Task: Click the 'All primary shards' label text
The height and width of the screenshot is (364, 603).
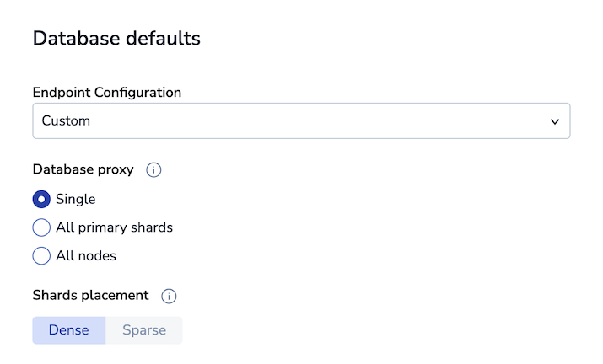Action: [x=114, y=227]
